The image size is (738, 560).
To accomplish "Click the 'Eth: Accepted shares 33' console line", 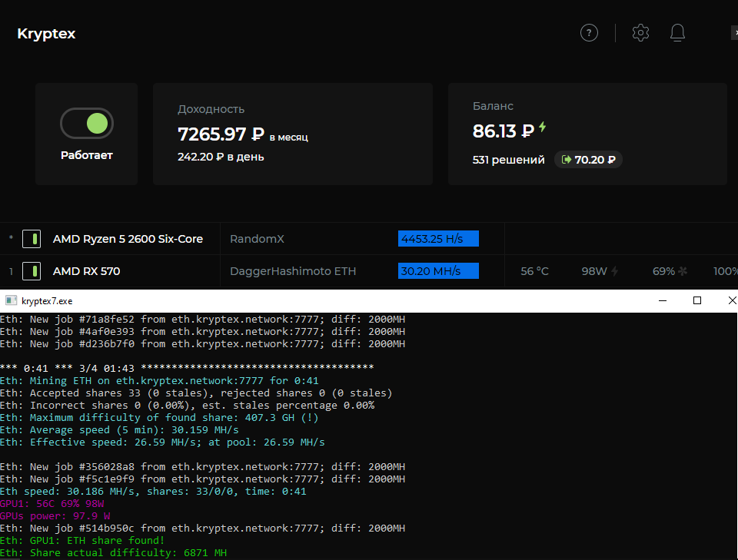I will click(x=196, y=393).
